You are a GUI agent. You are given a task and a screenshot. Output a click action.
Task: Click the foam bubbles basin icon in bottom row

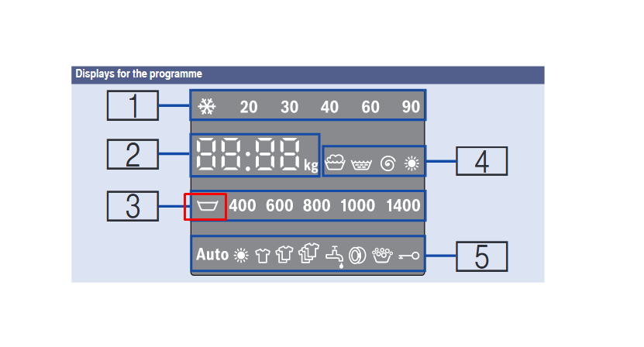point(382,255)
